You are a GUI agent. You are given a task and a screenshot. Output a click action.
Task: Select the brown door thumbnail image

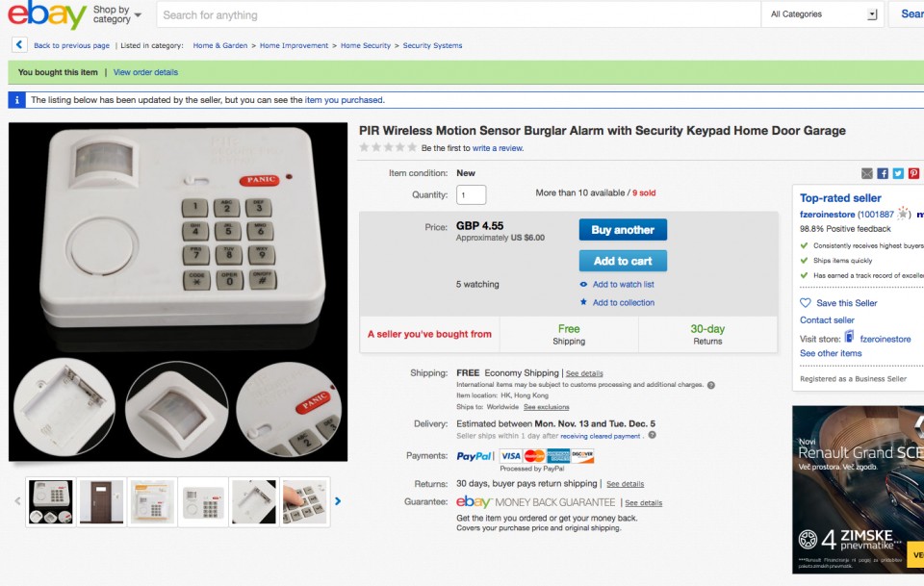[x=101, y=501]
